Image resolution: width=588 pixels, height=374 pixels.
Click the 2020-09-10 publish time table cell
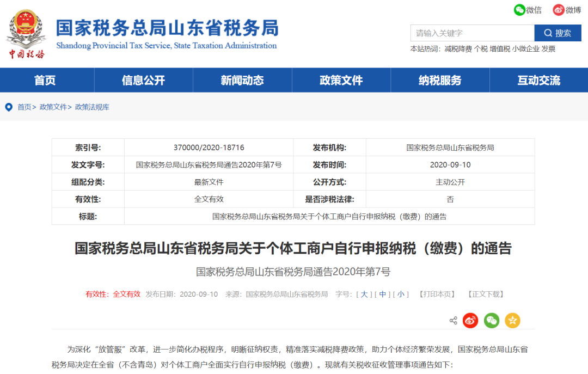[x=450, y=165]
